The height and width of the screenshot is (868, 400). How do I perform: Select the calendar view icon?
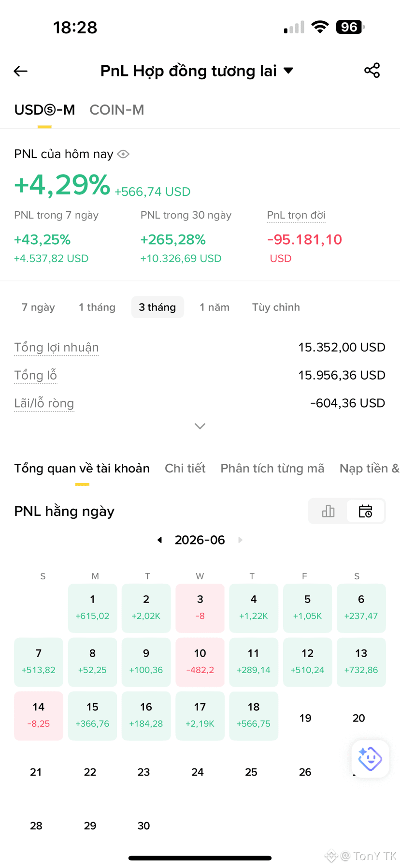366,511
